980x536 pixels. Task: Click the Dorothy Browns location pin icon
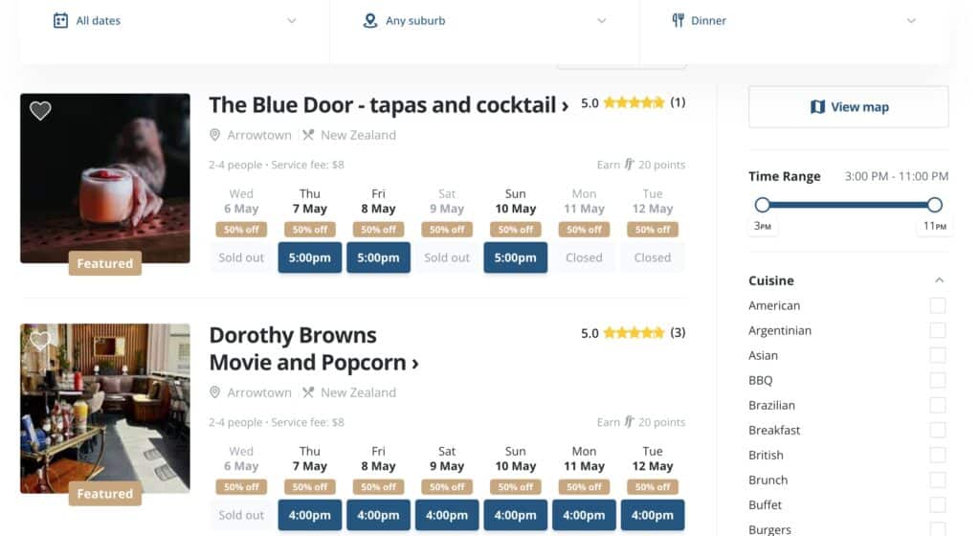(215, 392)
